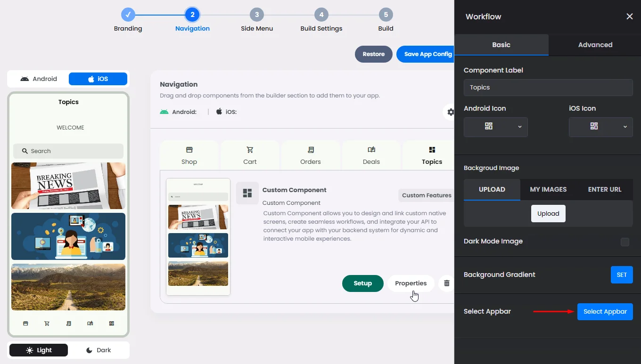Switch preview to Dark theme
This screenshot has height=364, width=641.
tap(99, 350)
